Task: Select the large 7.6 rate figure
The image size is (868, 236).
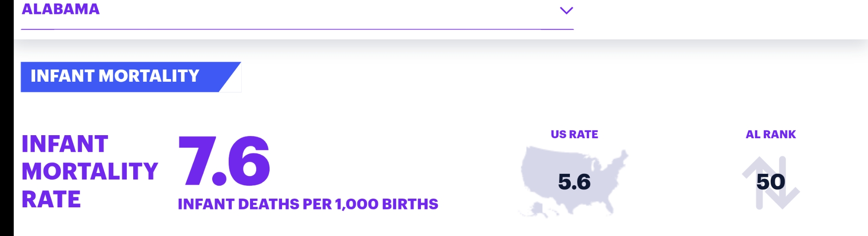Action: coord(224,161)
